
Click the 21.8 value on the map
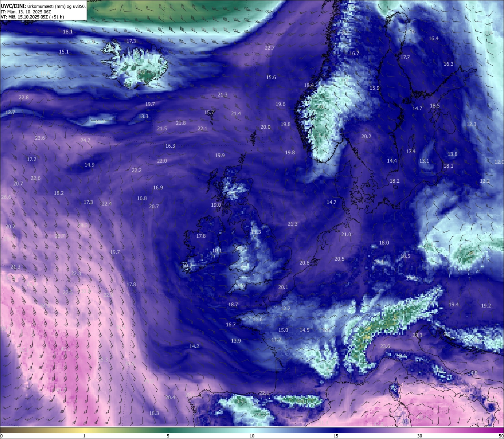(x=181, y=123)
